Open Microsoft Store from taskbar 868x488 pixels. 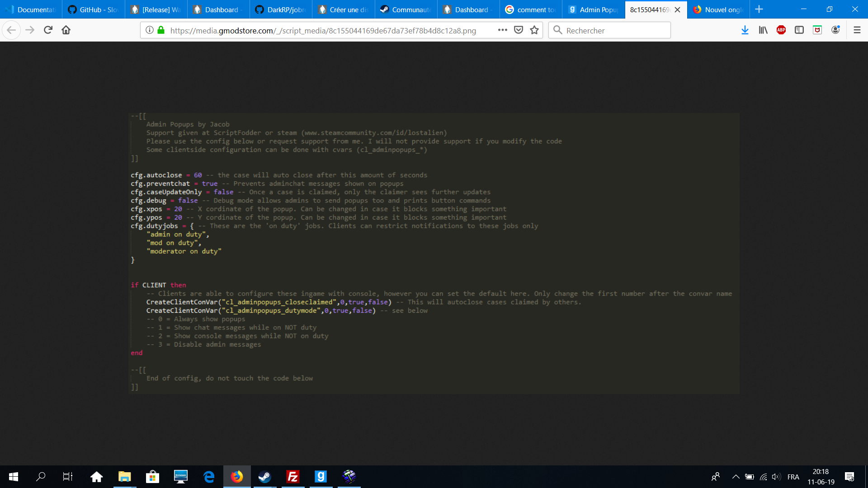point(153,477)
